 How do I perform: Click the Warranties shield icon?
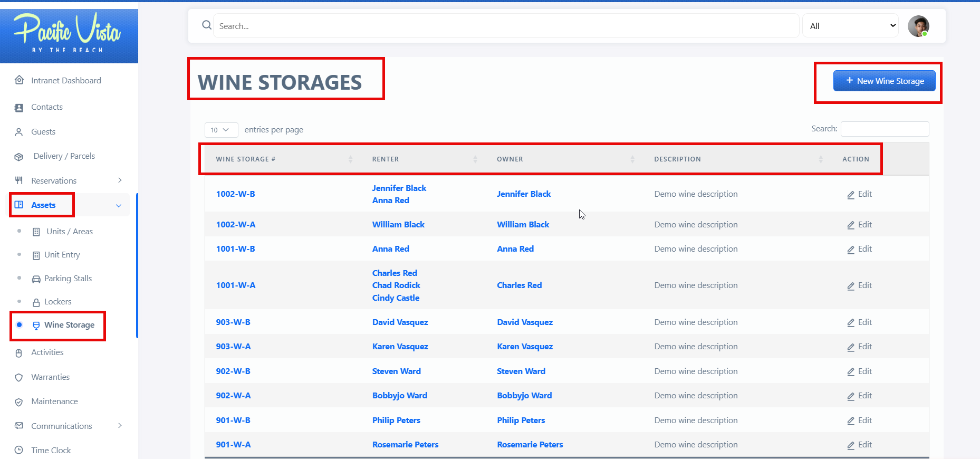[19, 377]
